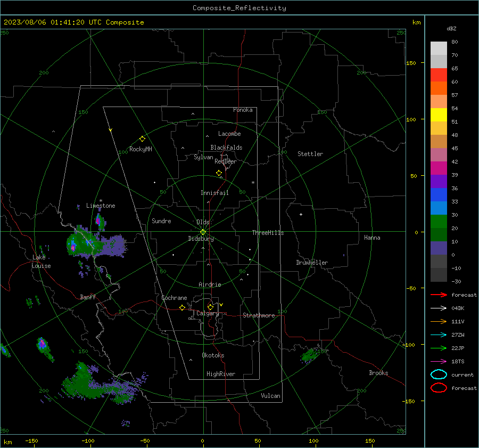Click the -100 tick on bottom axis
This screenshot has width=479, height=448.
coord(88,441)
